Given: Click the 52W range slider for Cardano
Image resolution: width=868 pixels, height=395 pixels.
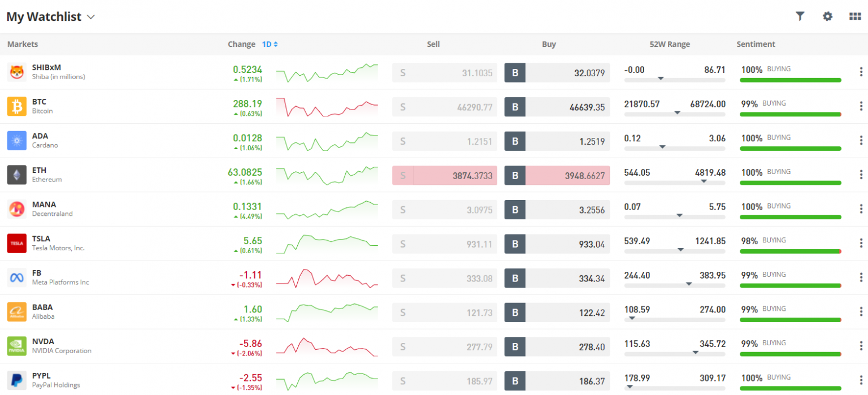Looking at the screenshot, I should click(x=675, y=148).
